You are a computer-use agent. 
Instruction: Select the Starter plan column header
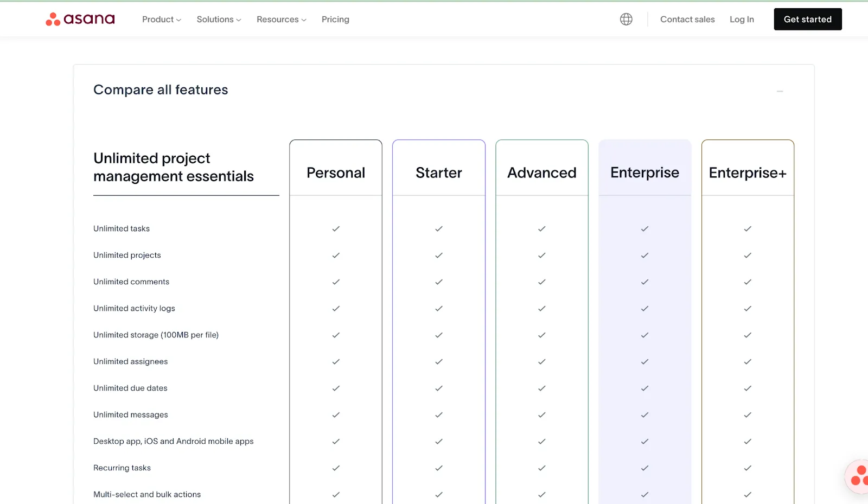tap(438, 173)
